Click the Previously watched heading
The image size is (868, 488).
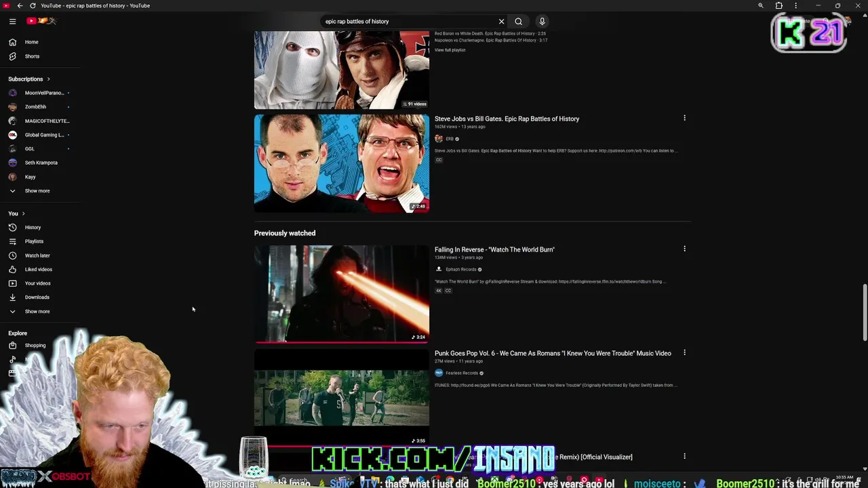[x=285, y=233]
